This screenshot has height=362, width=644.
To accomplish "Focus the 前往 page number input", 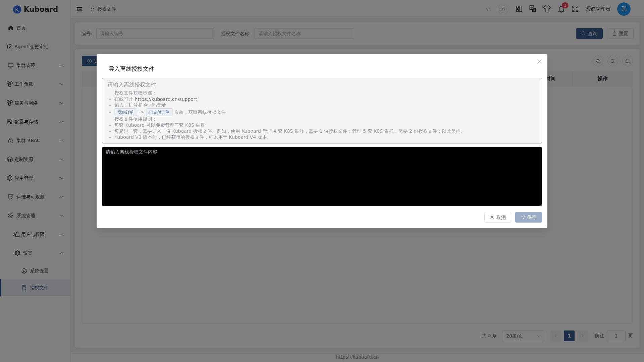I will pos(616,336).
